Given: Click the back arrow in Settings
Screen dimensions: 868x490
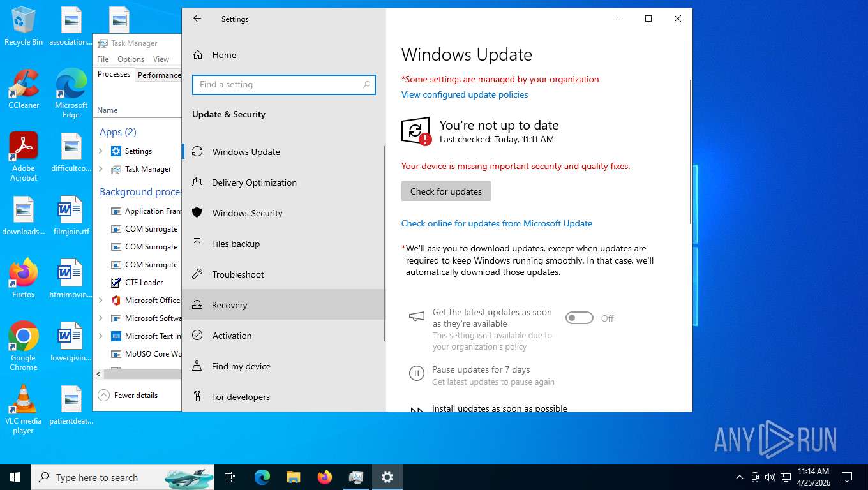Looking at the screenshot, I should (197, 19).
